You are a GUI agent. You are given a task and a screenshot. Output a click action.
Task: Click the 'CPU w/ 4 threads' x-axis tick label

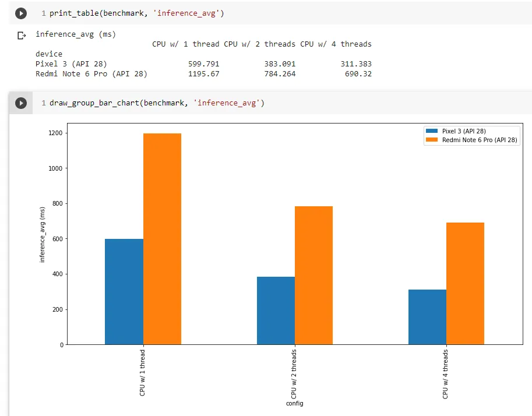point(445,374)
